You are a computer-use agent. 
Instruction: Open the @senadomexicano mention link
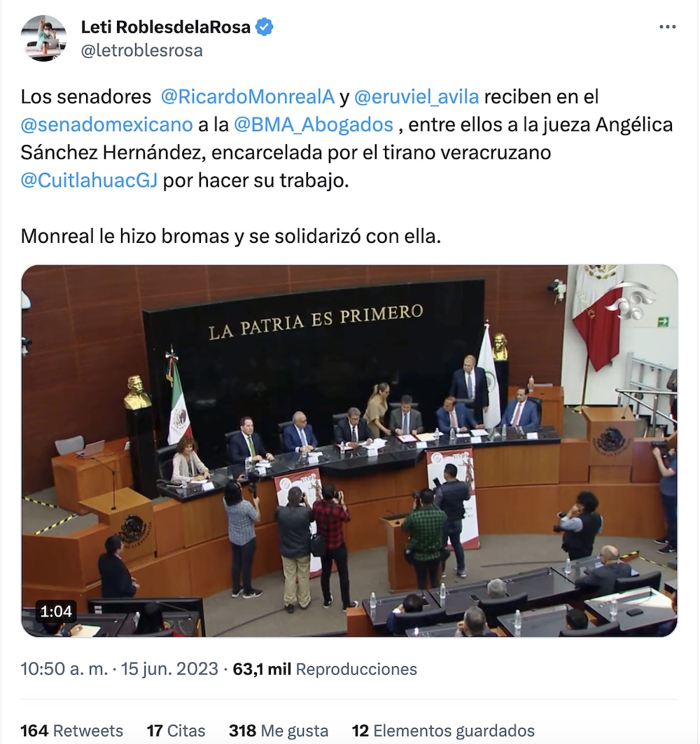(x=107, y=125)
